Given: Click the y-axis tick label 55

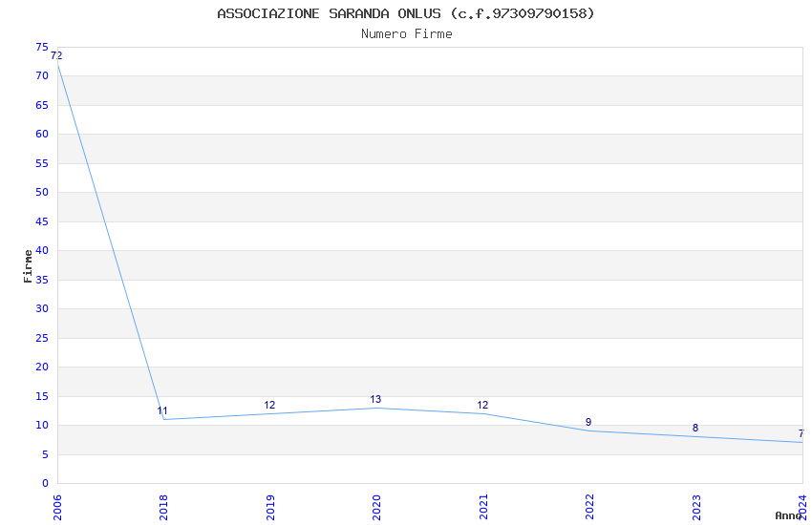Looking at the screenshot, I should (x=42, y=163).
